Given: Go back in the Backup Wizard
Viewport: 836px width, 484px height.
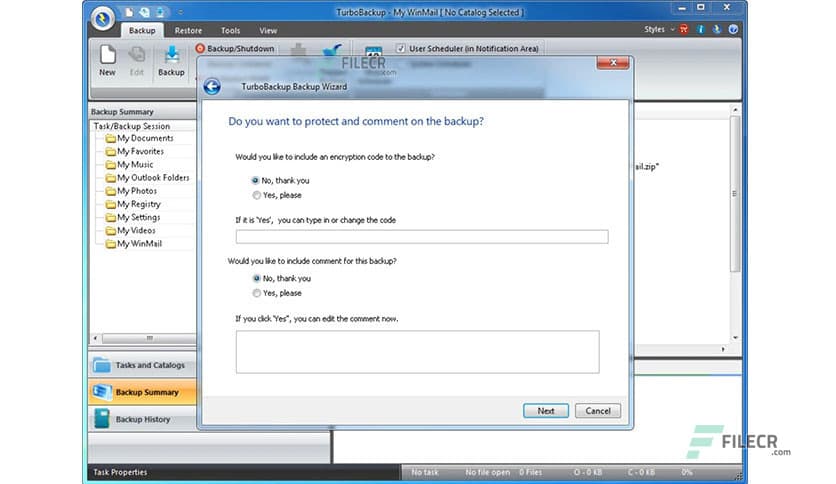Looking at the screenshot, I should 212,86.
